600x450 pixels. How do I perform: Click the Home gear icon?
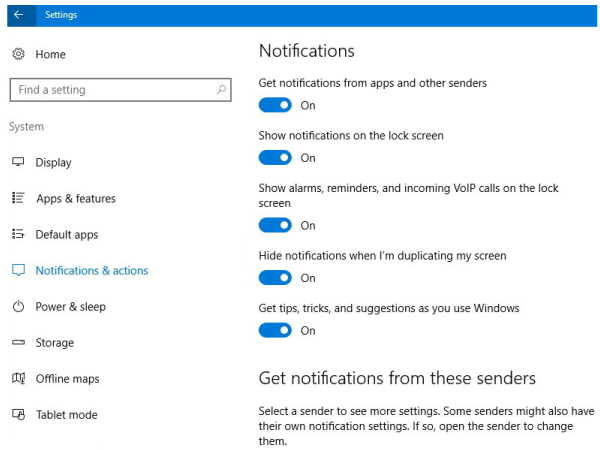click(x=18, y=54)
